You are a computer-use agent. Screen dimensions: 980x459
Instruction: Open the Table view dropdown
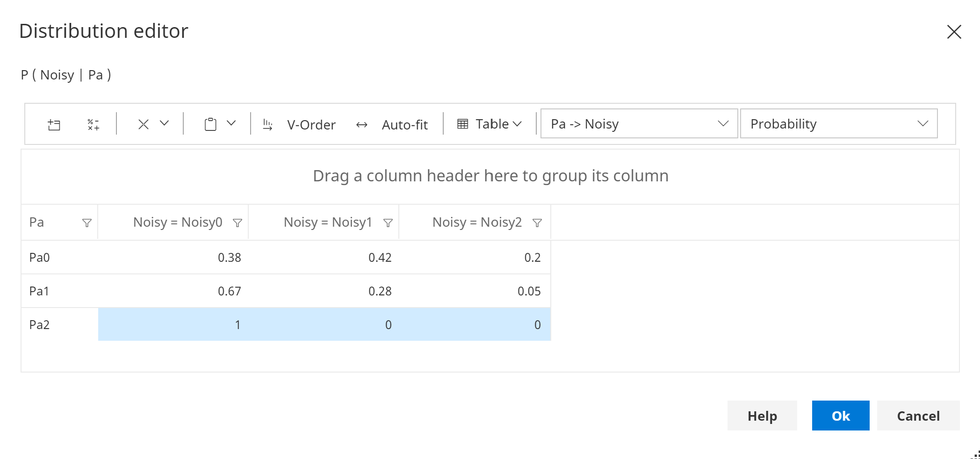point(489,124)
